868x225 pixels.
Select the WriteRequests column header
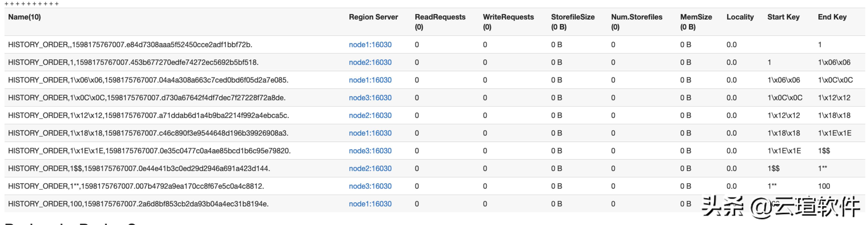pos(508,17)
